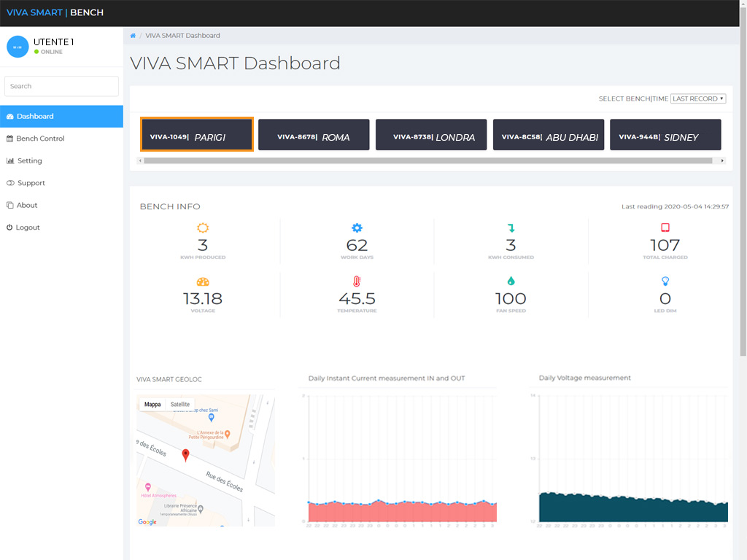This screenshot has height=560, width=747.
Task: Click the Support icon in sidebar
Action: [10, 183]
